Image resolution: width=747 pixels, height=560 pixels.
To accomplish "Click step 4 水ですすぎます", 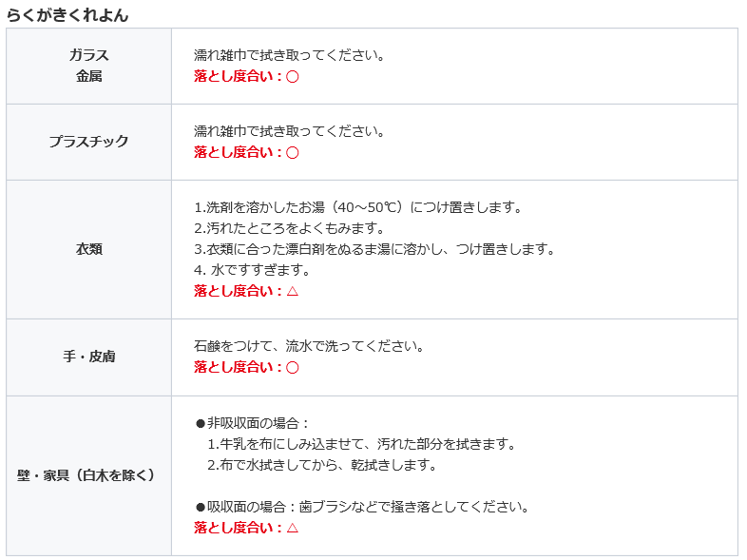I will (252, 270).
